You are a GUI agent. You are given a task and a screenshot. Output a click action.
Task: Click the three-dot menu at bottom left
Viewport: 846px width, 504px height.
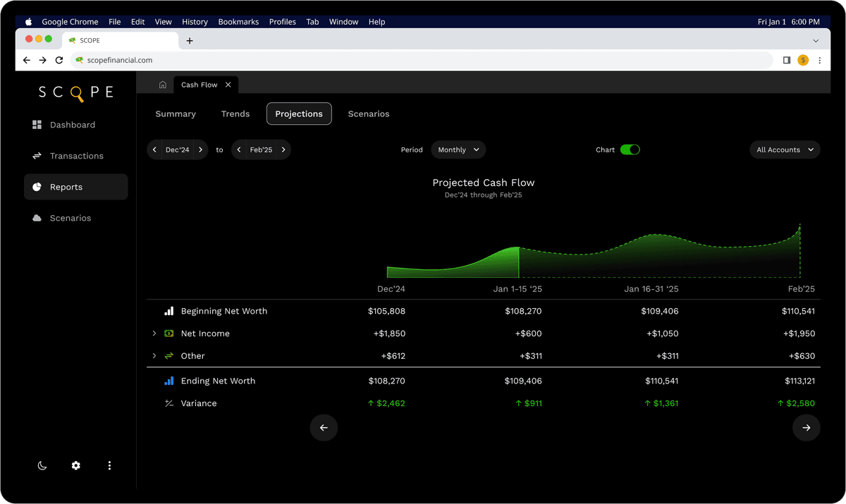point(109,465)
